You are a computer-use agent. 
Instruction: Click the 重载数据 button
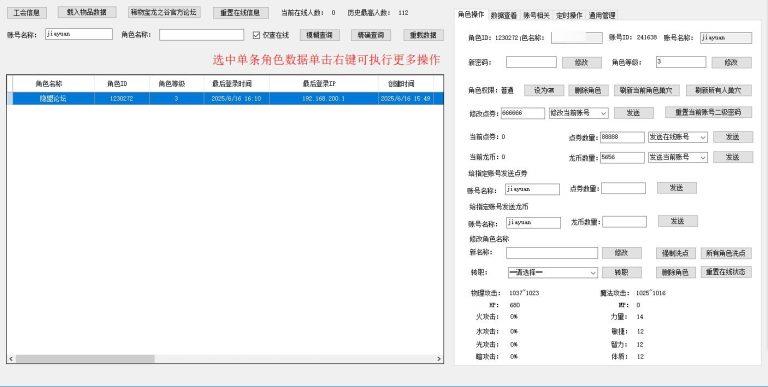click(x=423, y=35)
